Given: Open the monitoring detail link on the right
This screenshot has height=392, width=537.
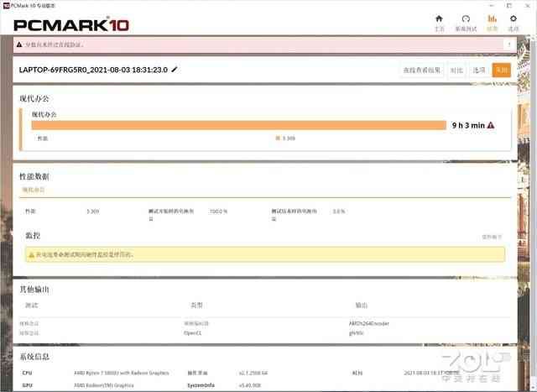Looking at the screenshot, I should point(492,237).
